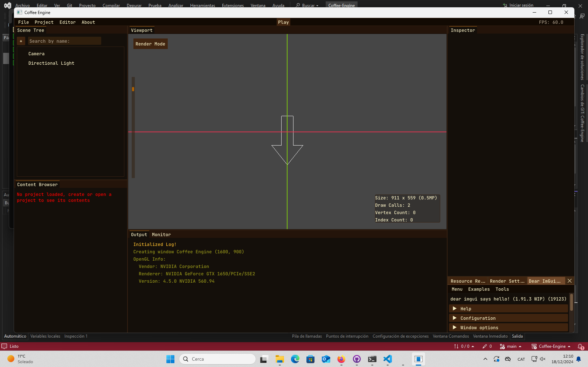
Task: Open Outlook from the taskbar
Action: 326,359
